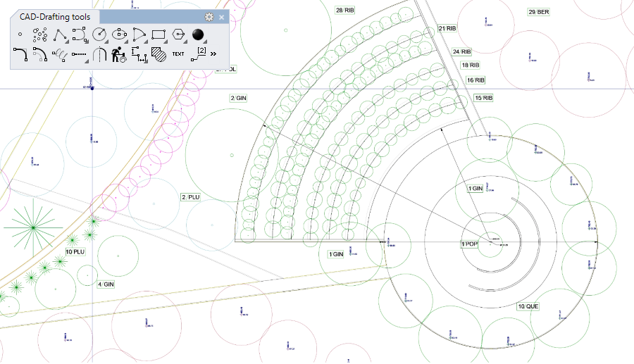Select the 16/RIB plant label

(x=475, y=80)
